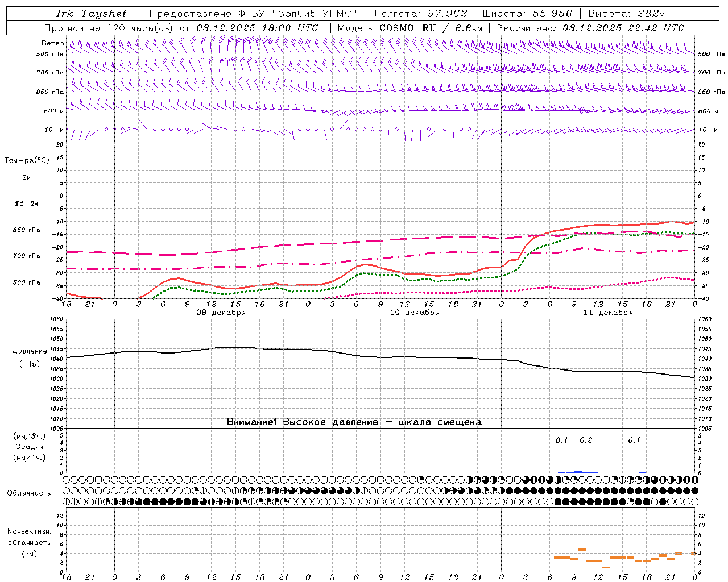Click the Модель COSMO-RU / 6.6км label

(410, 28)
